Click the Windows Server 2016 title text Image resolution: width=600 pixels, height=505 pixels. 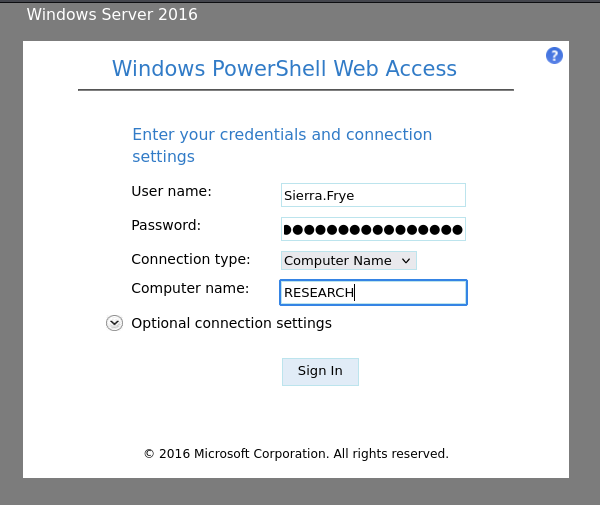[x=112, y=15]
